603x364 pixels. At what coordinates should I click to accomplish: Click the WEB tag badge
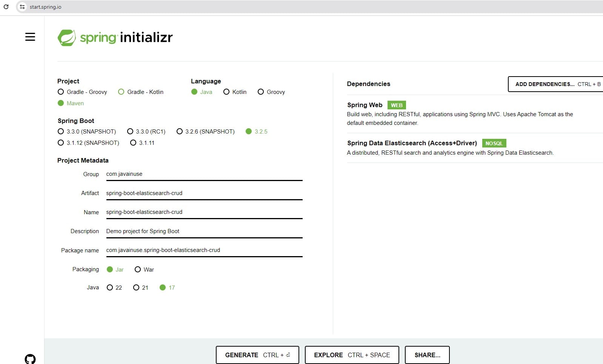pos(397,105)
